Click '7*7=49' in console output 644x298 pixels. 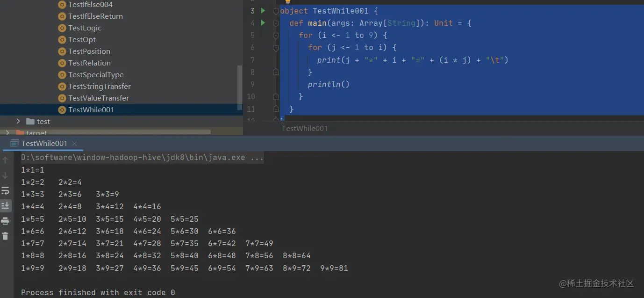pyautogui.click(x=259, y=244)
